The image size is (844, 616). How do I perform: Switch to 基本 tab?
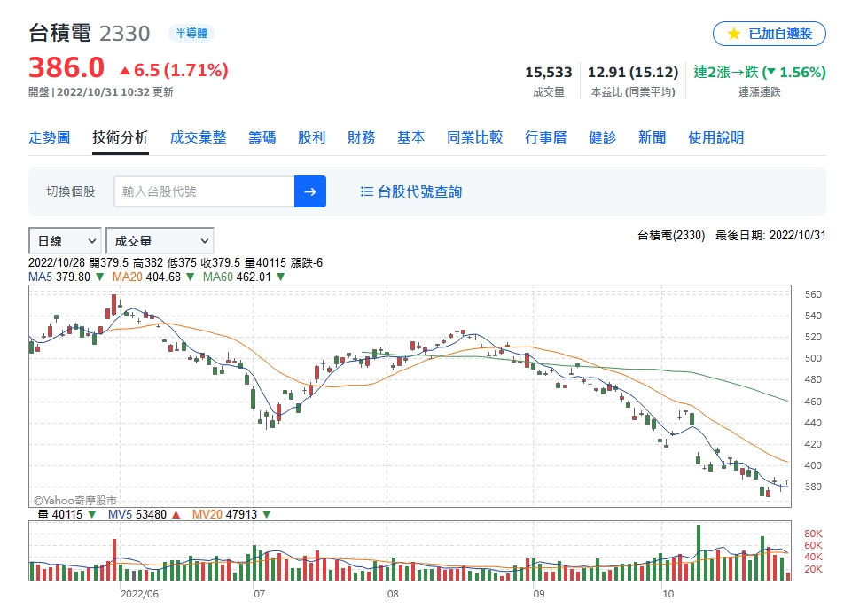click(x=410, y=137)
